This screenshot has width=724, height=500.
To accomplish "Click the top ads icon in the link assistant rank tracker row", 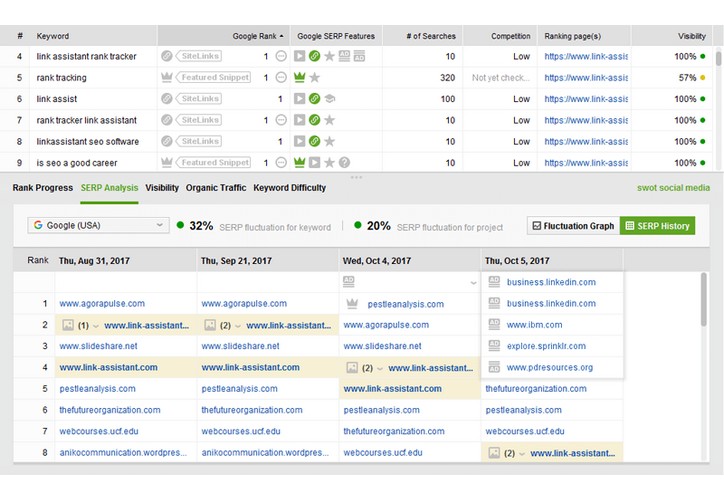I will 344,56.
